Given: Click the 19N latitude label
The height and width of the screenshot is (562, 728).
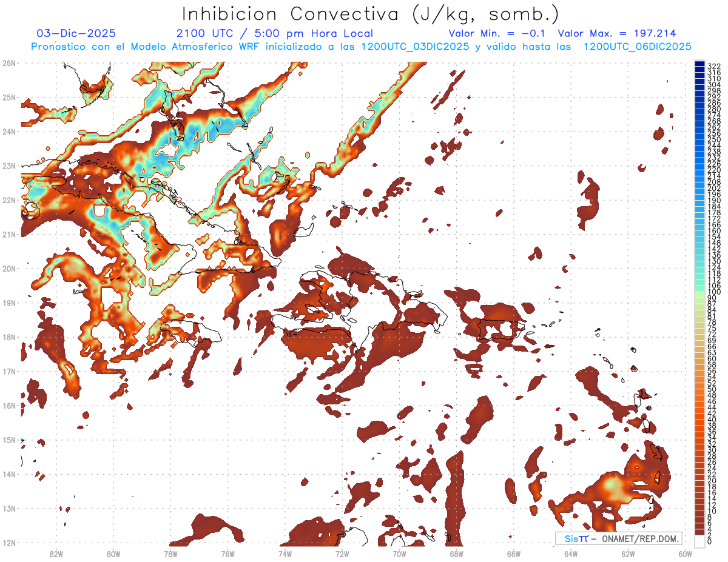Looking at the screenshot, I should 9,303.
